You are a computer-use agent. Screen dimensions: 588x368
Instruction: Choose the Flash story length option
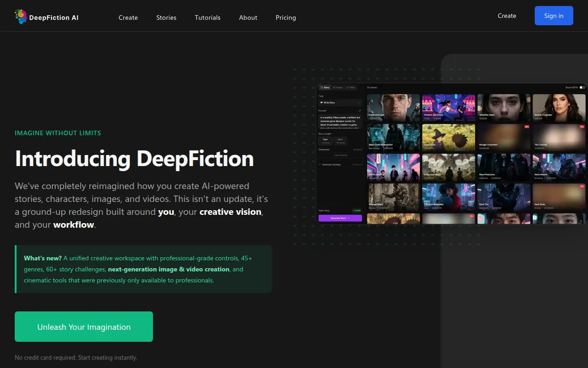coord(325,141)
